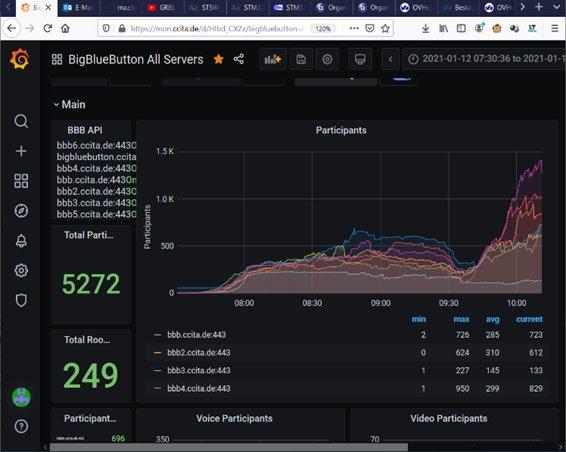Open browser downloads
The width and height of the screenshot is (566, 452).
coord(426,28)
